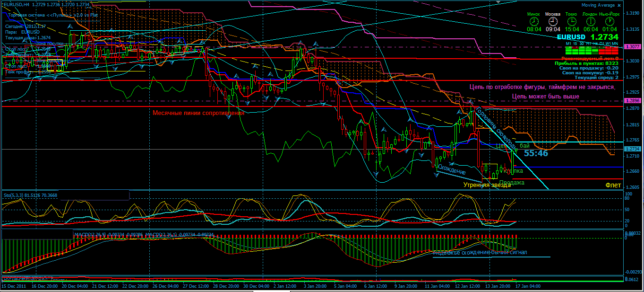
Task: Click the Нью-Йорк time 01:04
Action: point(609,29)
